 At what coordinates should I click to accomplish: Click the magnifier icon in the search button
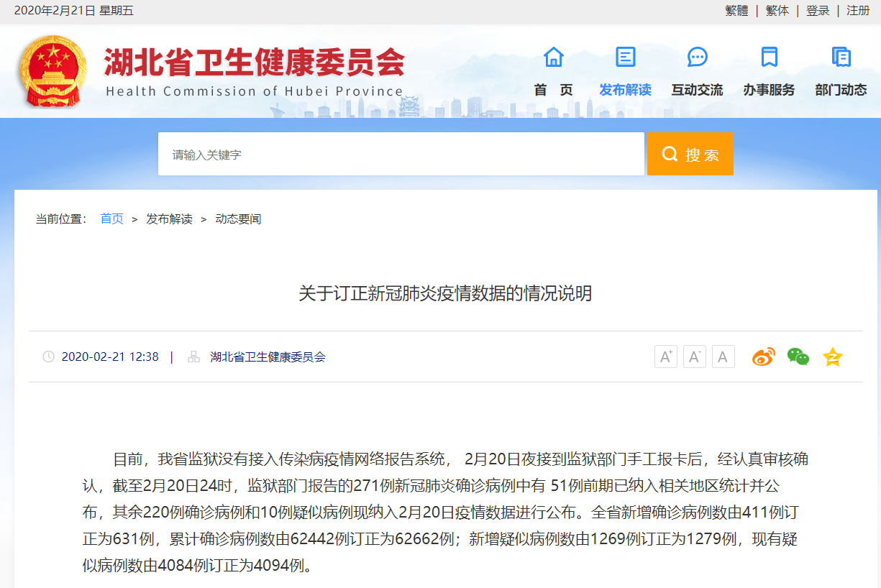670,153
